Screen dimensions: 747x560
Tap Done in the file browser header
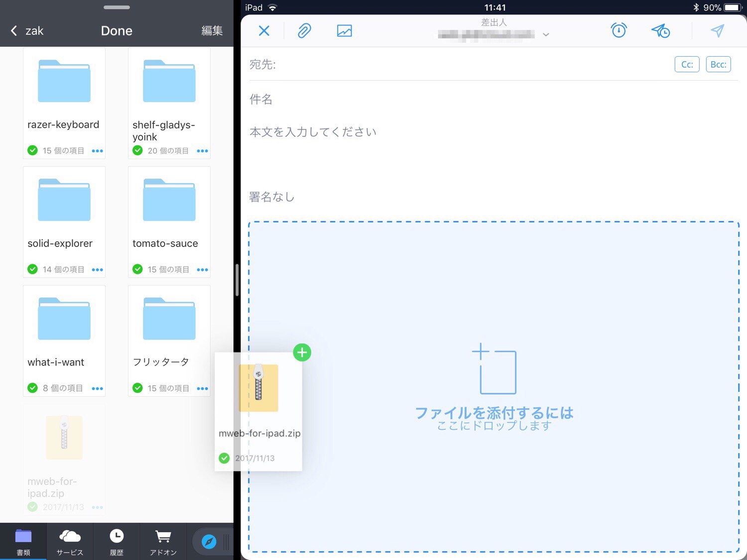coord(117,31)
